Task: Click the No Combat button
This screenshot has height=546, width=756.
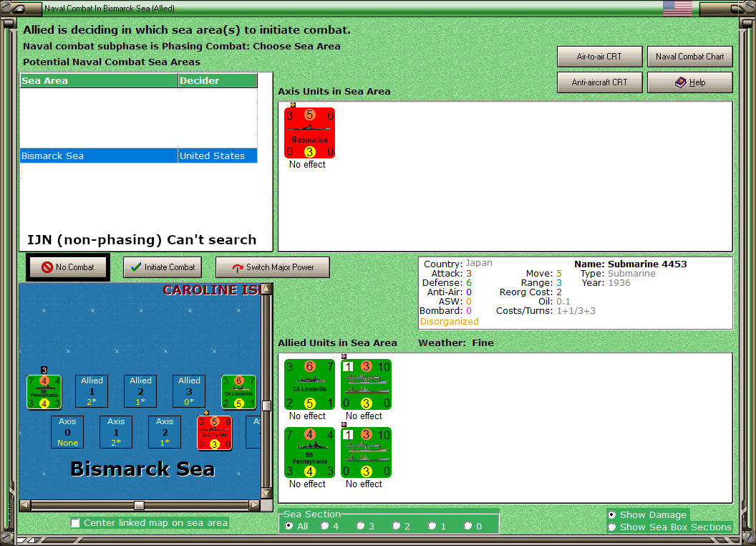Action: point(68,267)
